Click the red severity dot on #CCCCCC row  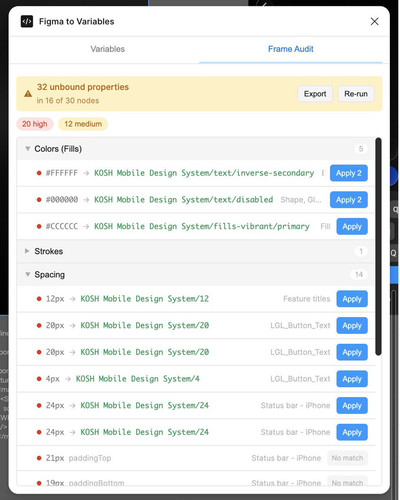pyautogui.click(x=39, y=226)
